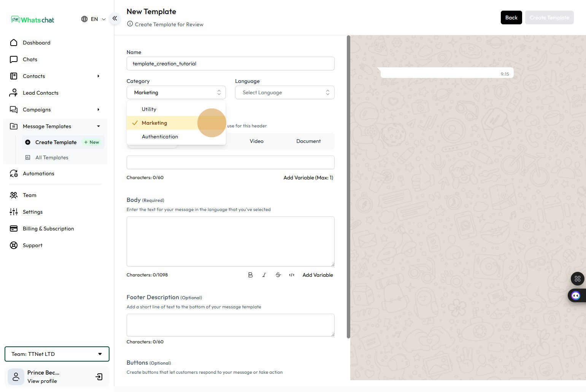The width and height of the screenshot is (586, 392).
Task: Switch header type to Video
Action: click(256, 141)
